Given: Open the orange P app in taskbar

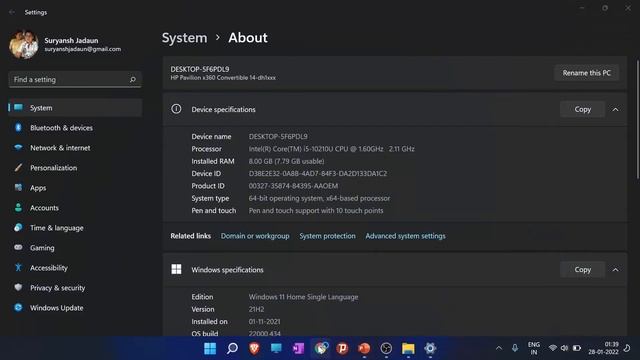Looking at the screenshot, I should pyautogui.click(x=342, y=348).
